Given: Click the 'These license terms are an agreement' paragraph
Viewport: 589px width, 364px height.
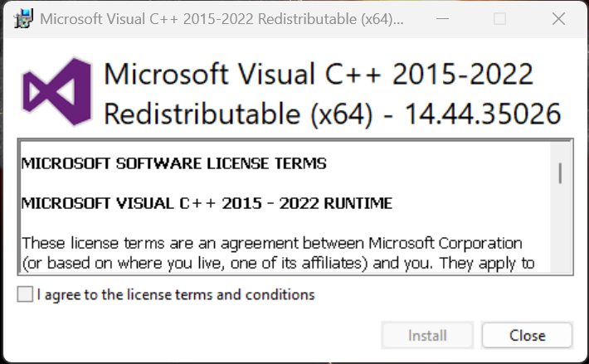Looking at the screenshot, I should 278,253.
